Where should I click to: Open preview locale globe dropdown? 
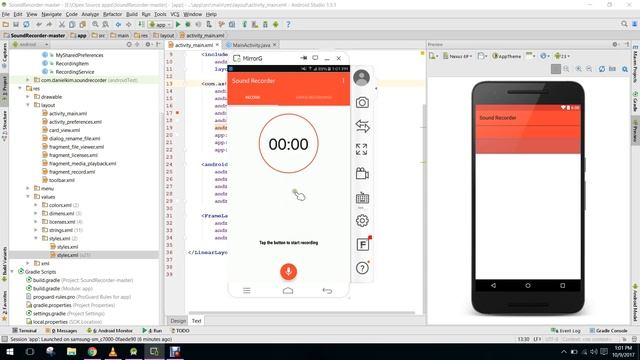tap(545, 56)
